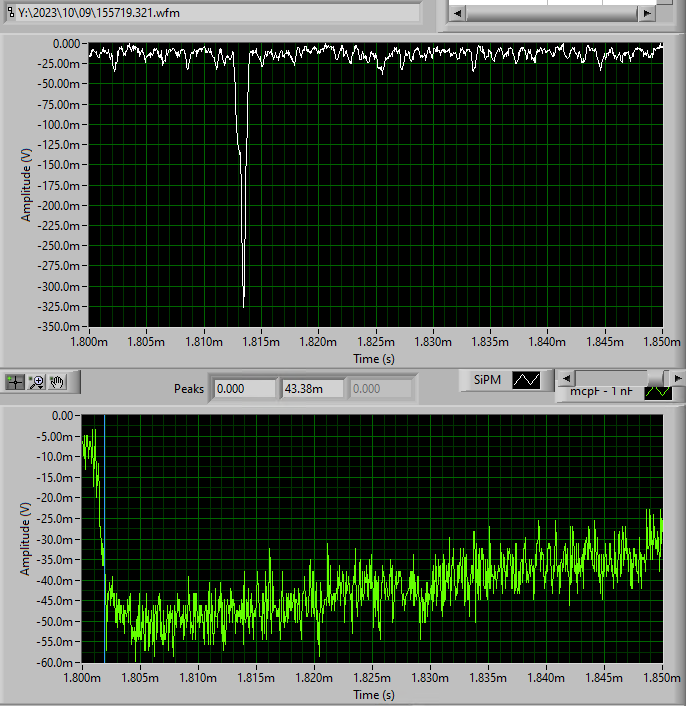This screenshot has height=706, width=686.
Task: Click the top-right horizontal scrollbar left arrow
Action: point(457,14)
